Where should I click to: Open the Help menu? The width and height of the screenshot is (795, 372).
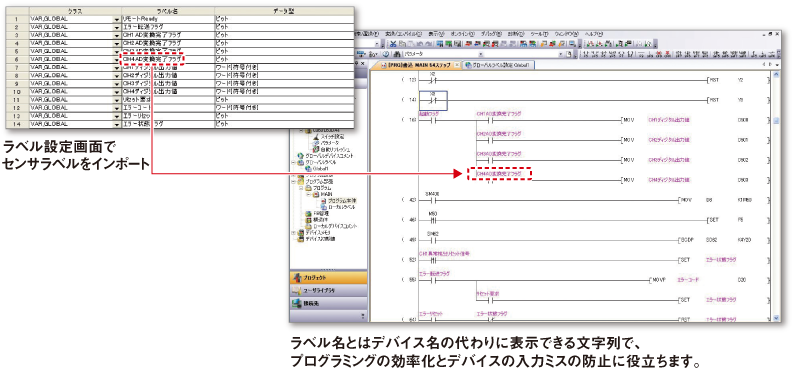coord(593,33)
